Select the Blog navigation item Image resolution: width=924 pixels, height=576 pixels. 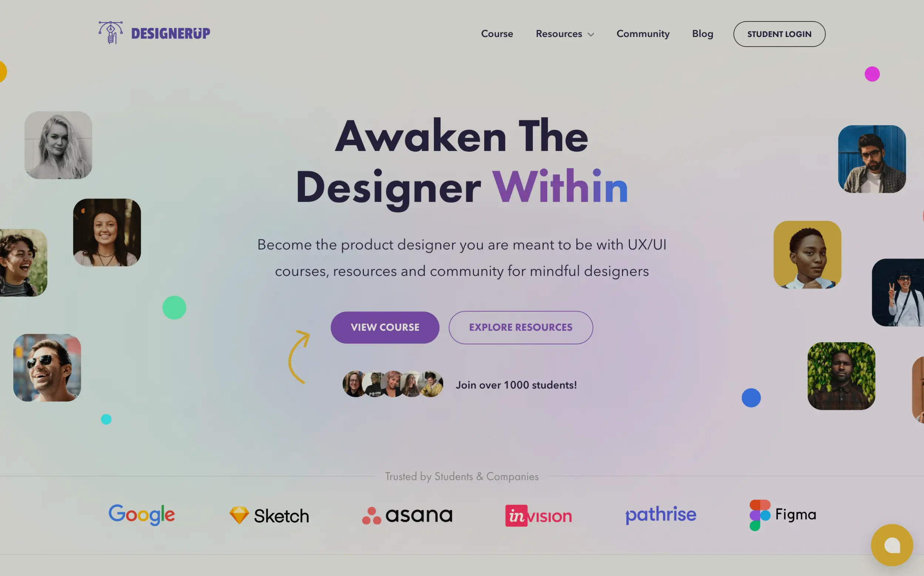point(702,34)
